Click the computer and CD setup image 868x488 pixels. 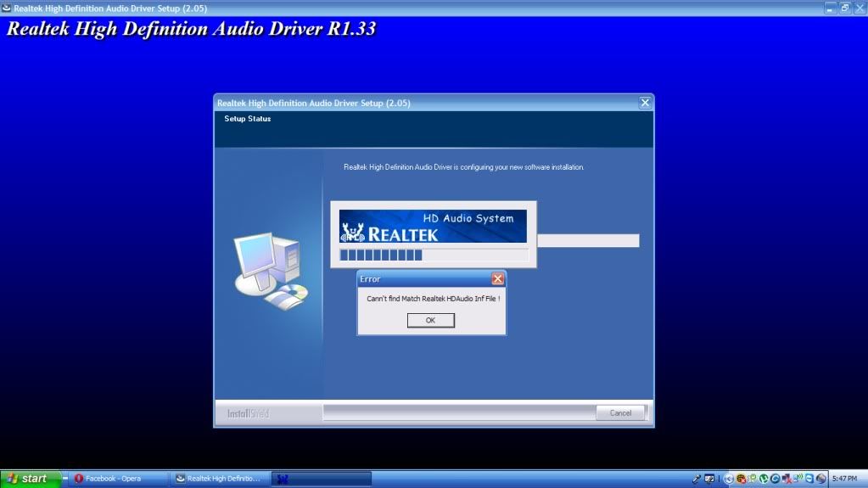pos(271,271)
